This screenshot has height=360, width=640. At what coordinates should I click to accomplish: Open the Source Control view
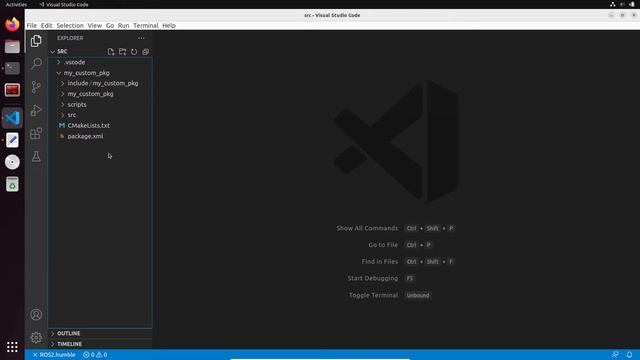pyautogui.click(x=36, y=87)
